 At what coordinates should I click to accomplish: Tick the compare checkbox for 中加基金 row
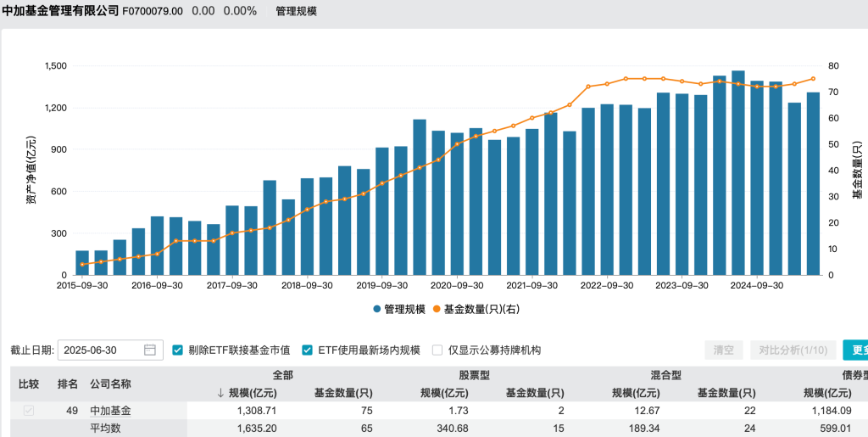28,411
